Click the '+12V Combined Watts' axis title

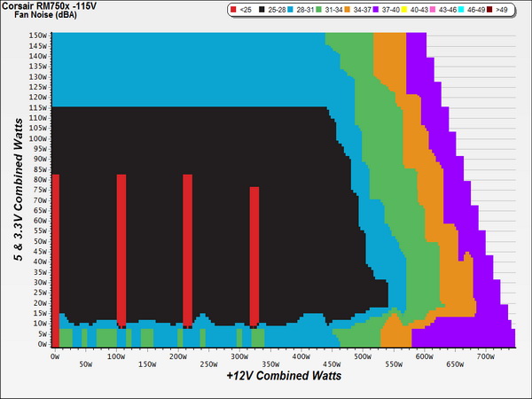pos(284,376)
